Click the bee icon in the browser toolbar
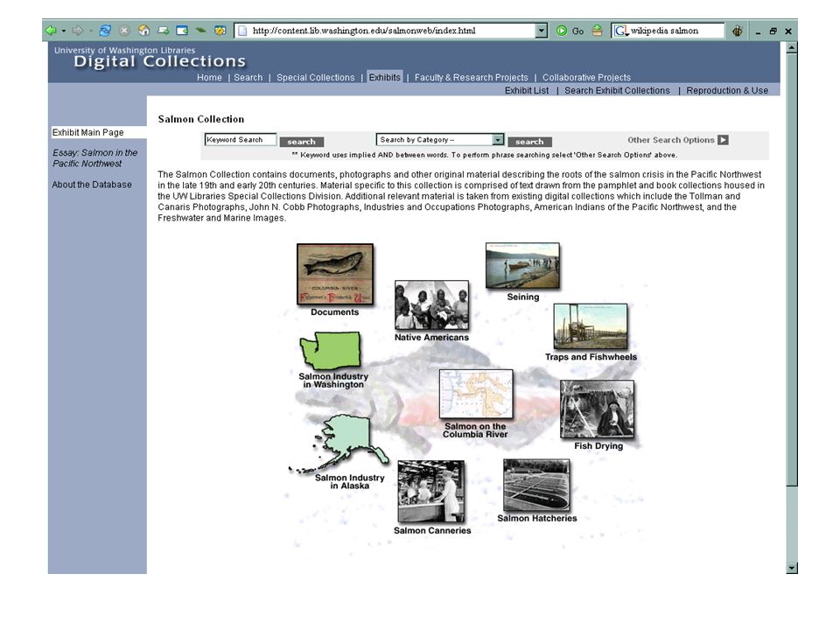Screen dimensions: 840x630 (x=738, y=31)
